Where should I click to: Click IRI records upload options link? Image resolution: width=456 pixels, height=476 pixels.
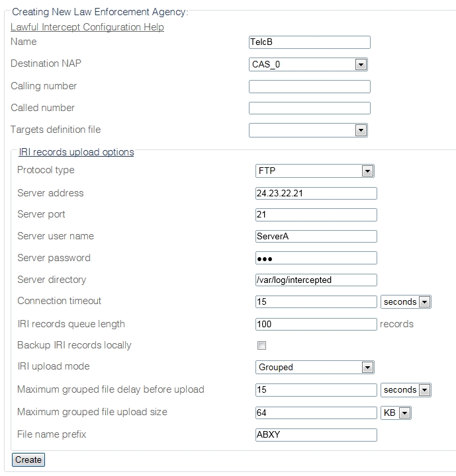click(76, 152)
